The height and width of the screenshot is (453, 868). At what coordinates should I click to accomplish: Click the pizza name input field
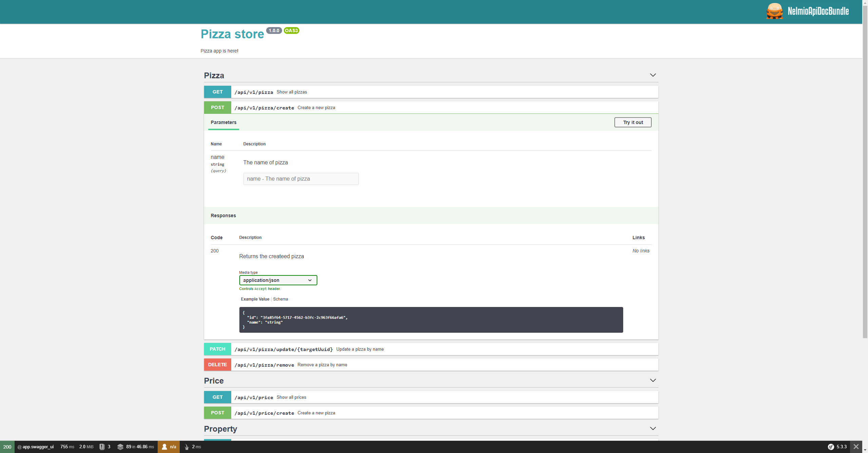coord(301,179)
